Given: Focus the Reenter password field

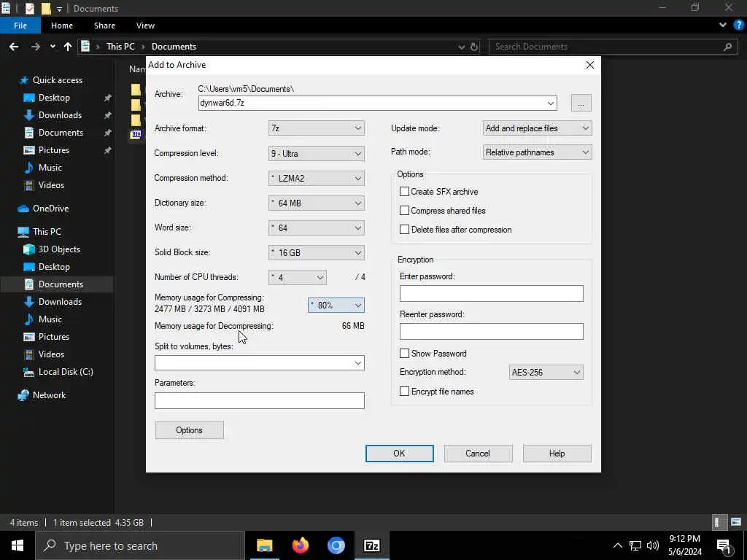Looking at the screenshot, I should [491, 332].
